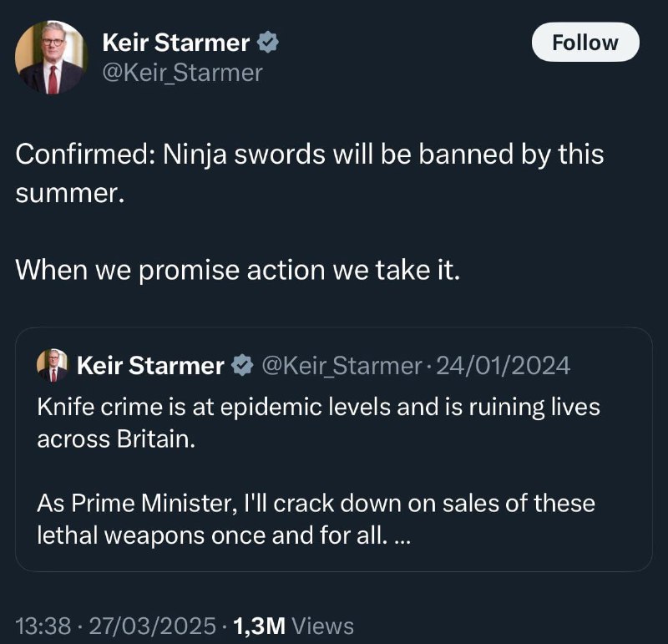The width and height of the screenshot is (668, 644).
Task: Click 'When we promise action' line
Action: click(x=238, y=271)
